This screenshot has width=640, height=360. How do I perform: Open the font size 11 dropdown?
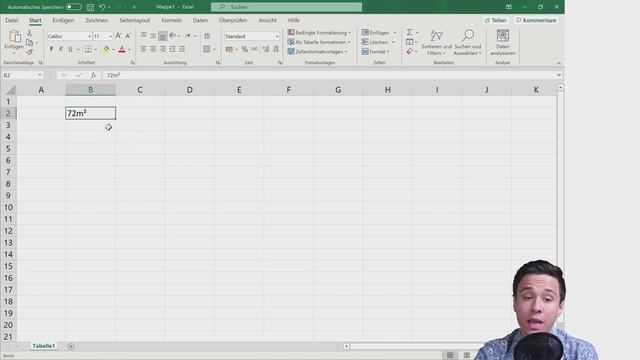point(111,36)
